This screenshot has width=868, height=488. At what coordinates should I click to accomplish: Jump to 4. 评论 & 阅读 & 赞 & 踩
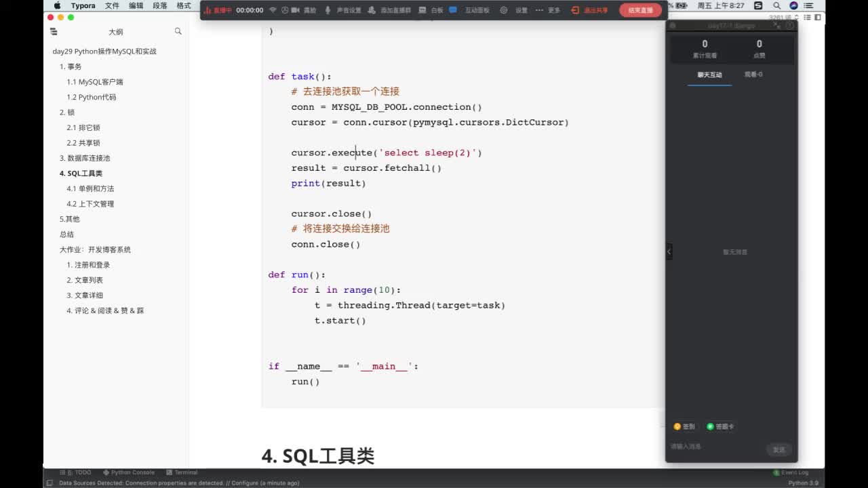coord(105,310)
